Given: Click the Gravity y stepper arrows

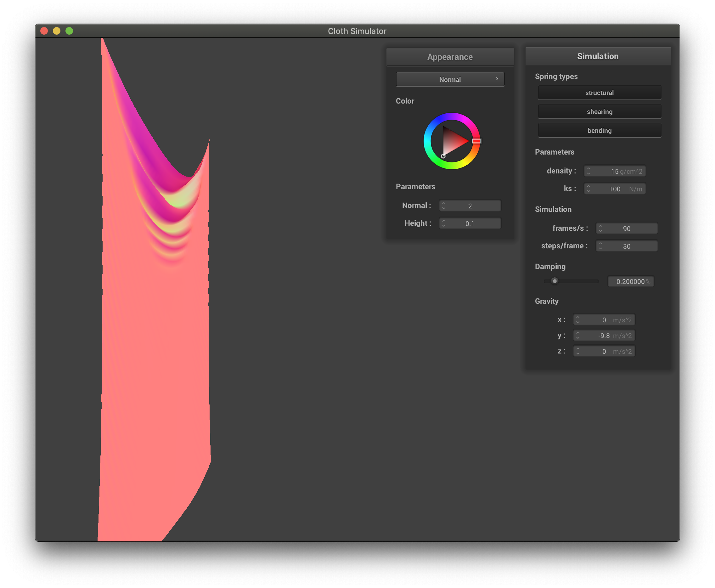Looking at the screenshot, I should [577, 335].
